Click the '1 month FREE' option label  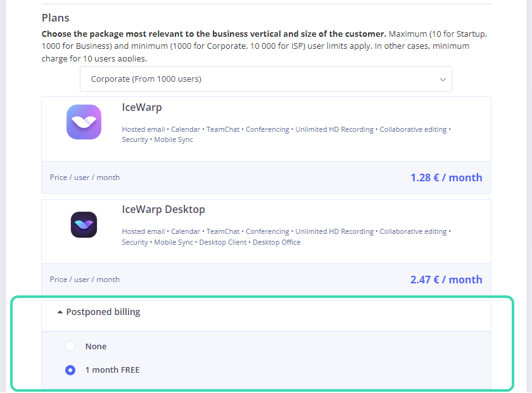coord(112,370)
